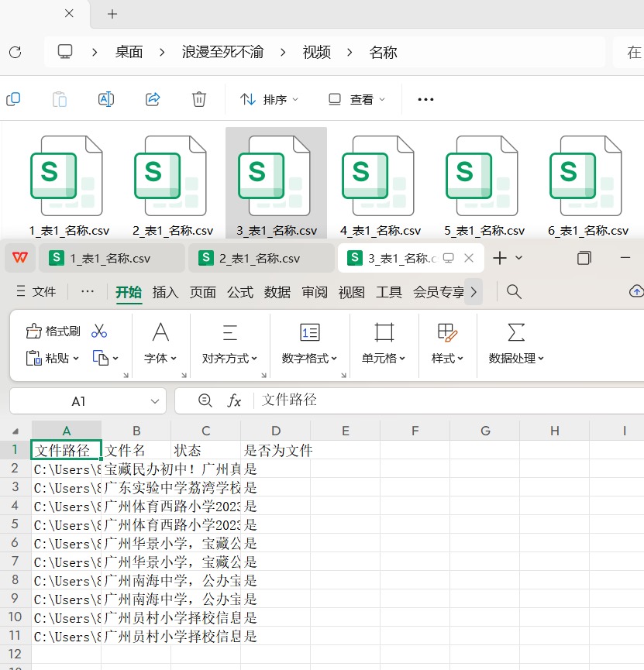This screenshot has width=644, height=670.
Task: Open the 数据 ribbon tab
Action: pyautogui.click(x=277, y=292)
